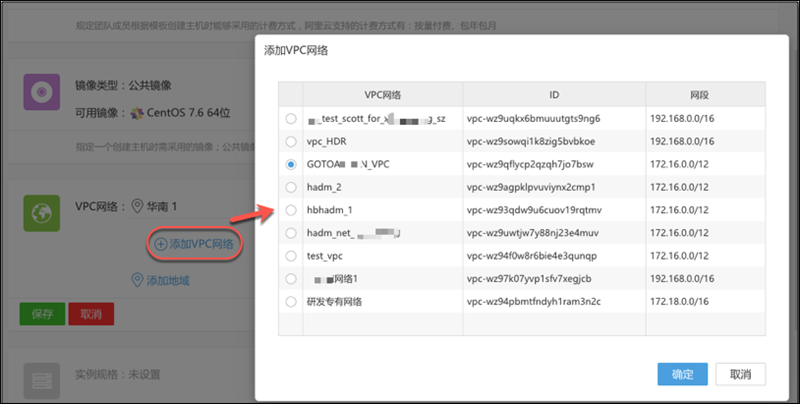
Task: Click the gray server instance spec icon
Action: coord(41,381)
